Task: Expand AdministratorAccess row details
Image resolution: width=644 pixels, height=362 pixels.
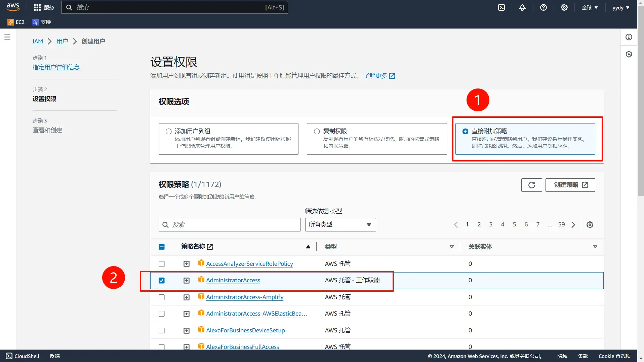Action: pyautogui.click(x=187, y=281)
